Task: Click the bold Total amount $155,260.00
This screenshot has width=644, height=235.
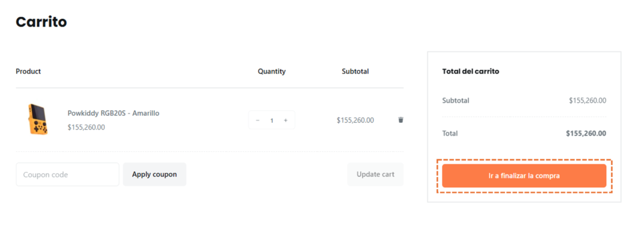Action: point(586,134)
